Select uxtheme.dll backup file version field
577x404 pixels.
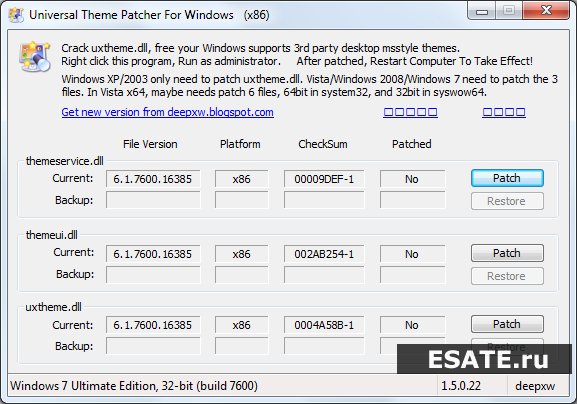point(153,345)
